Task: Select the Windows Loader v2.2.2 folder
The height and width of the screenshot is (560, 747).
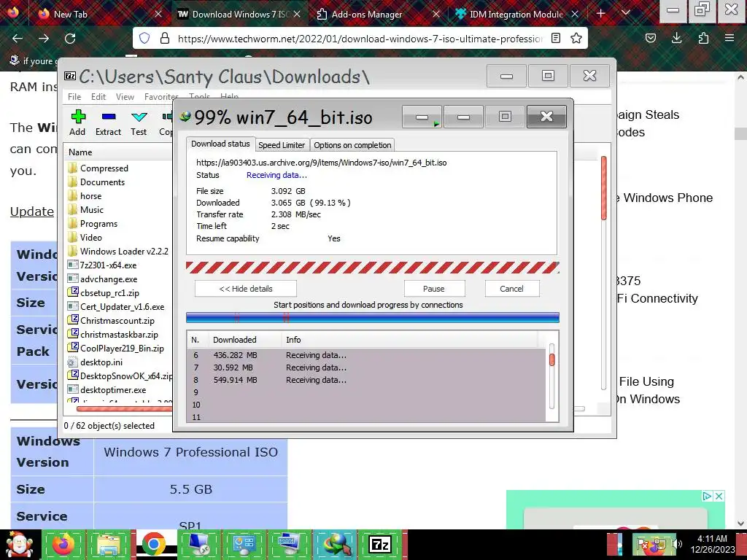Action: coord(124,251)
